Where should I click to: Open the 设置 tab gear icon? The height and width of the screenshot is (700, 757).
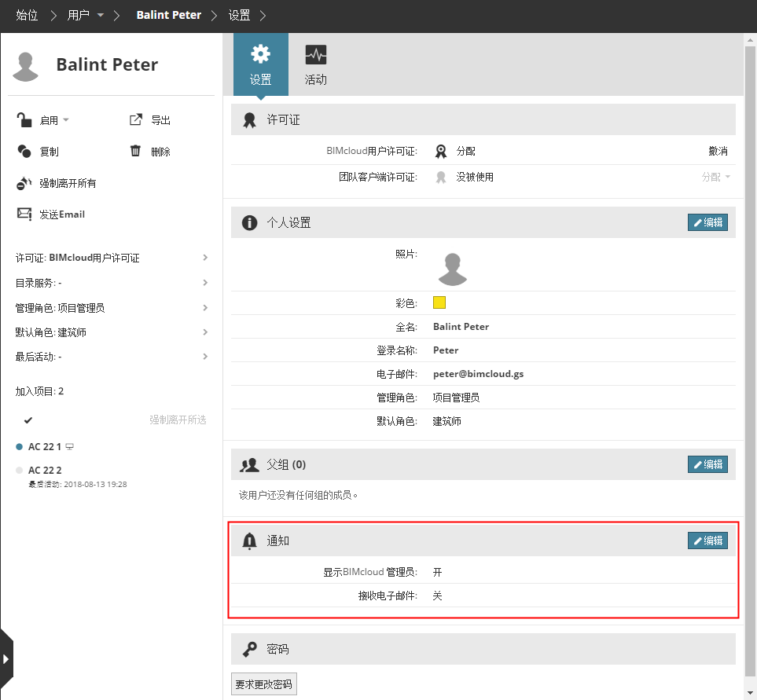click(x=261, y=53)
